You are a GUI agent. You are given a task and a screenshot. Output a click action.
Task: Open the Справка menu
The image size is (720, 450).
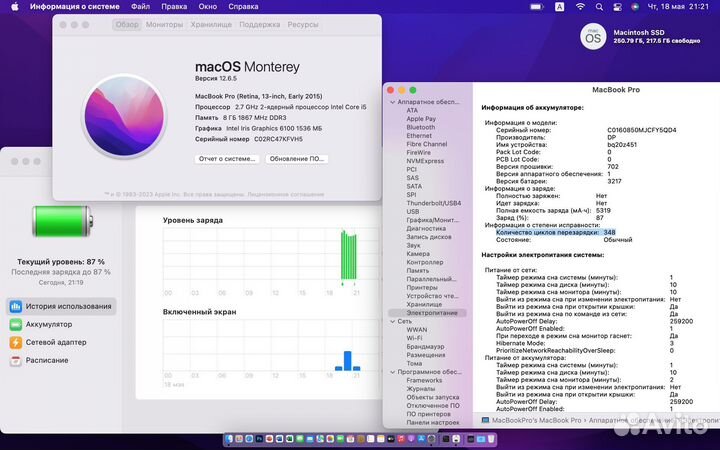pos(243,7)
